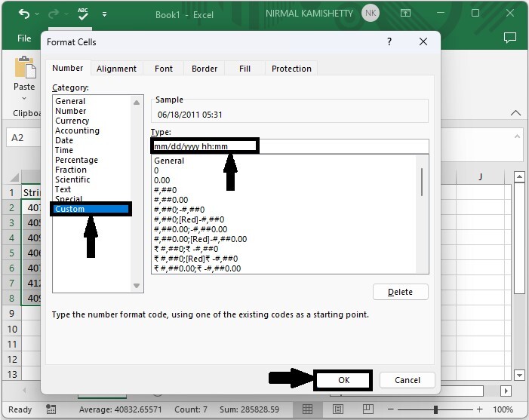Run the ABC spelling check icon
Image resolution: width=529 pixels, height=420 pixels.
pyautogui.click(x=83, y=14)
